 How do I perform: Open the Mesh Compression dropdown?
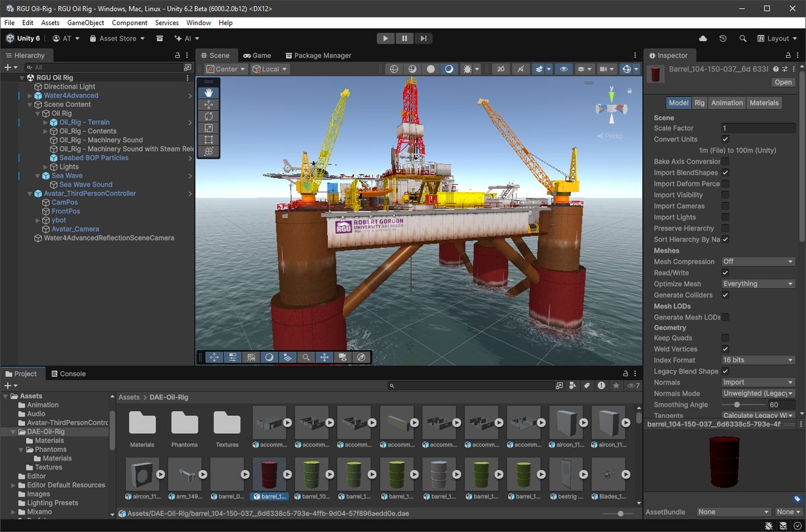758,262
